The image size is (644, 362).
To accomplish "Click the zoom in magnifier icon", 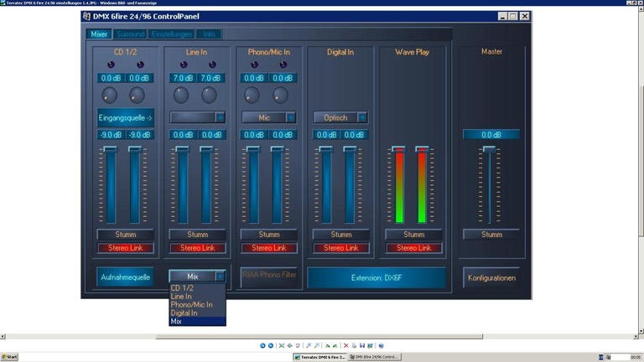I will click(309, 345).
